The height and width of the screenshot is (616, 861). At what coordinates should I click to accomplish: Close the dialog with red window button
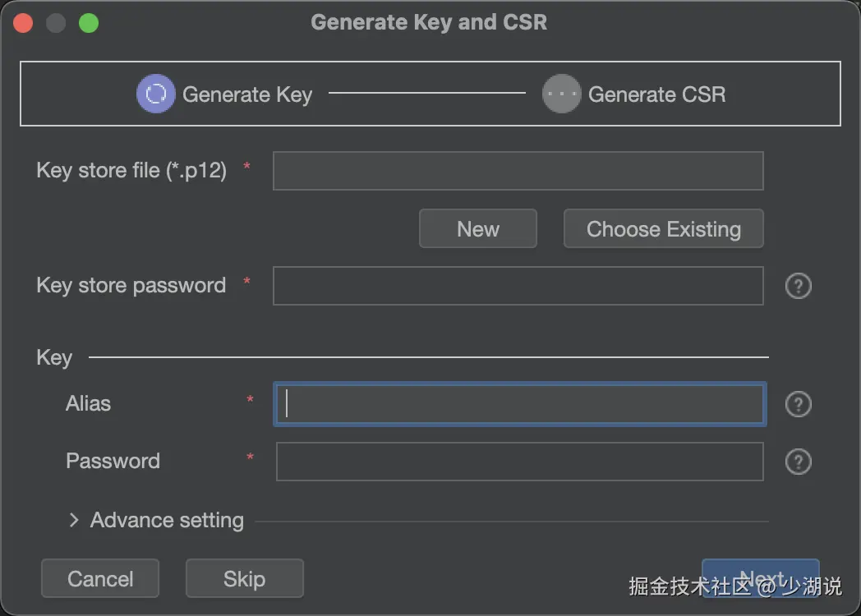23,23
